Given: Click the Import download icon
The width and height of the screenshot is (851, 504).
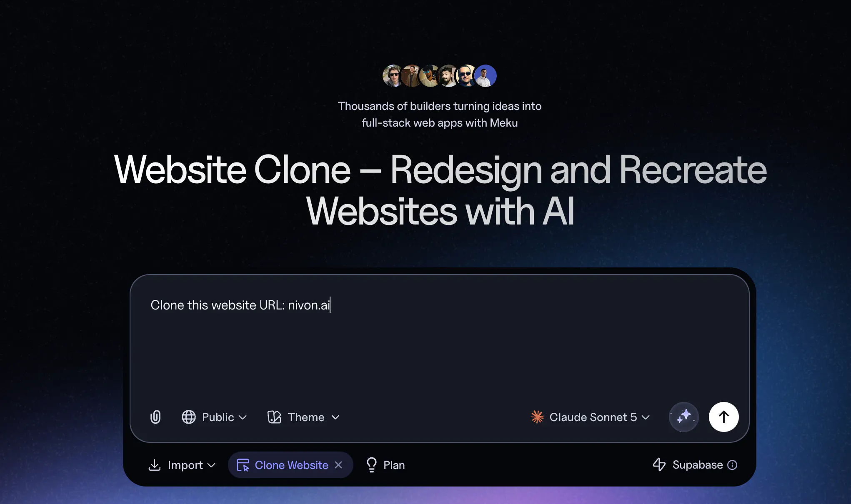Looking at the screenshot, I should 155,465.
